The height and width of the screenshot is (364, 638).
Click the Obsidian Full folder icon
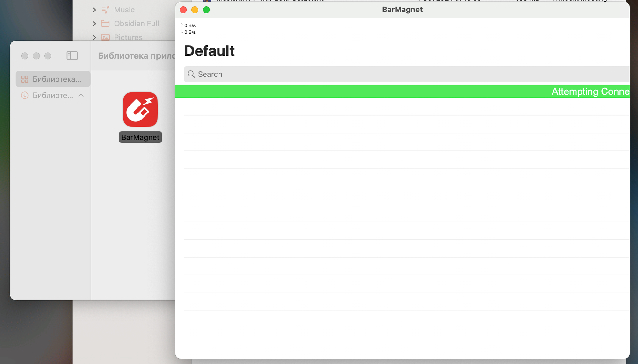click(x=105, y=24)
